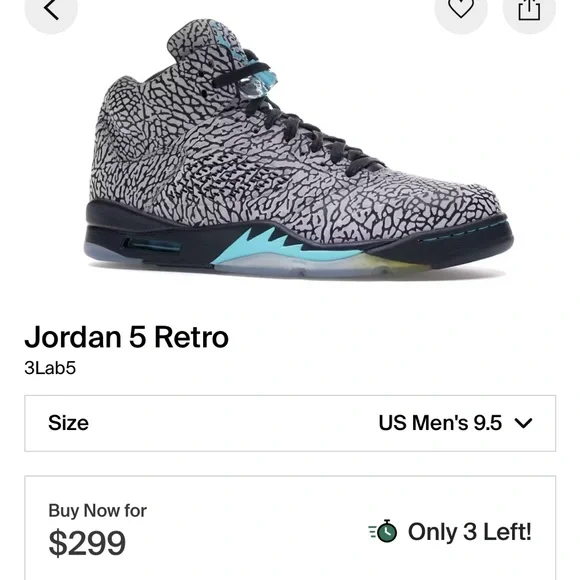
Task: Click the stopwatch icon beside Only 3 Left
Action: point(383,531)
